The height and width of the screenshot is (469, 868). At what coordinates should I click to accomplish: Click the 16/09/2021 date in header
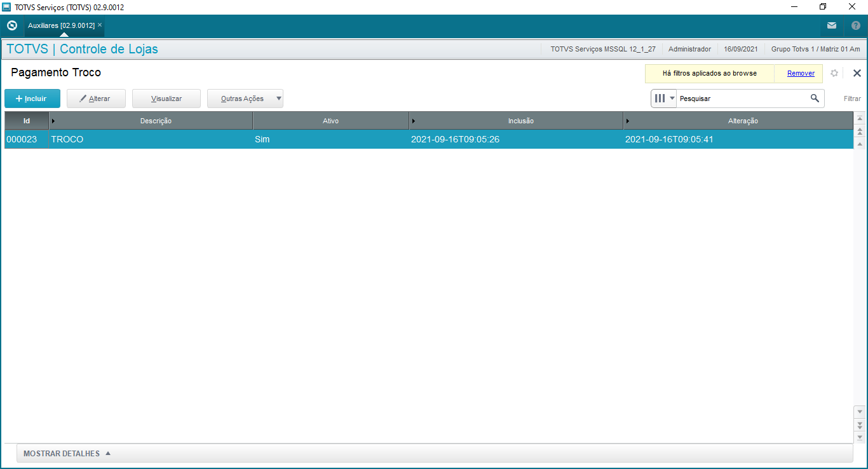(x=740, y=49)
